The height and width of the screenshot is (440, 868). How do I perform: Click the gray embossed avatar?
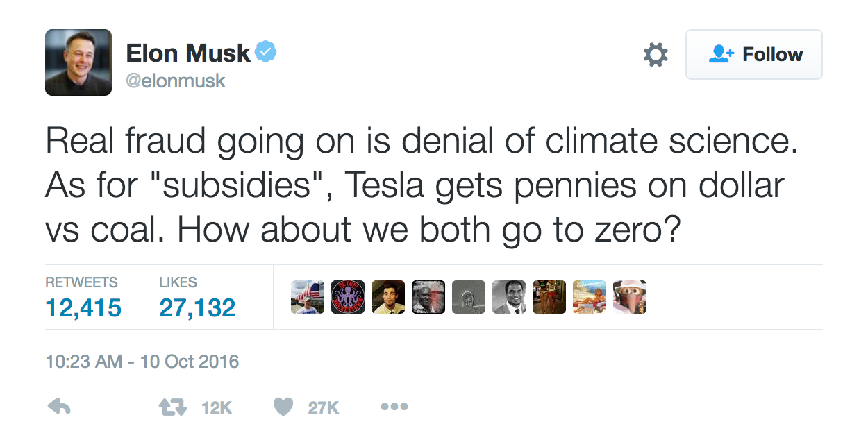(x=469, y=297)
